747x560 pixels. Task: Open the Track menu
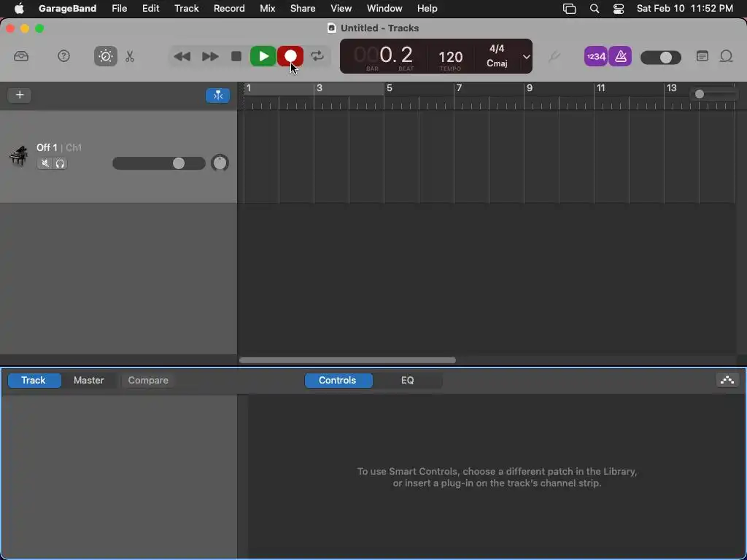187,9
